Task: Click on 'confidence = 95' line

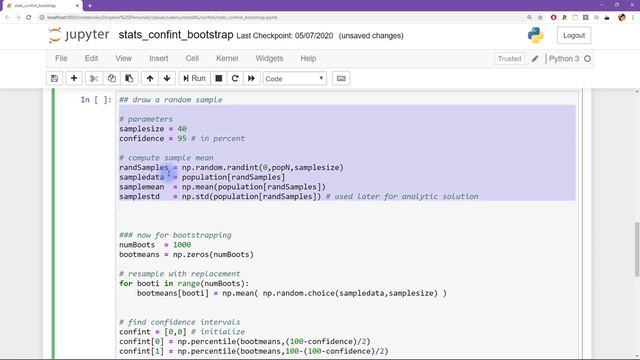Action: [182, 138]
